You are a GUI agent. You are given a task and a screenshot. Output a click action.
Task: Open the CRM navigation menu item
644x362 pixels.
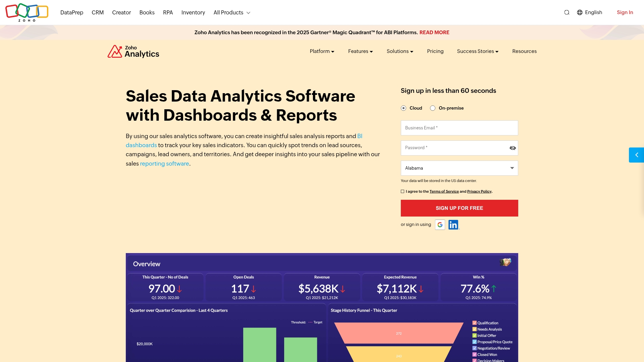tap(98, 12)
